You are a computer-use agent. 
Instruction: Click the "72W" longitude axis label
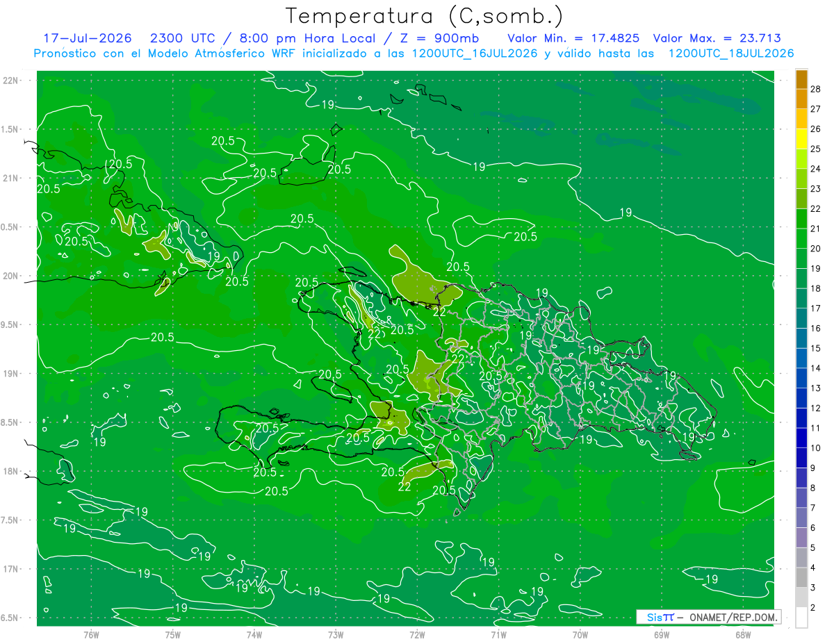pos(417,634)
